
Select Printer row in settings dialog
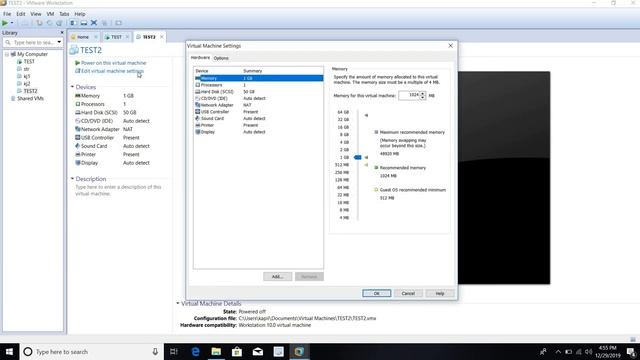point(259,125)
